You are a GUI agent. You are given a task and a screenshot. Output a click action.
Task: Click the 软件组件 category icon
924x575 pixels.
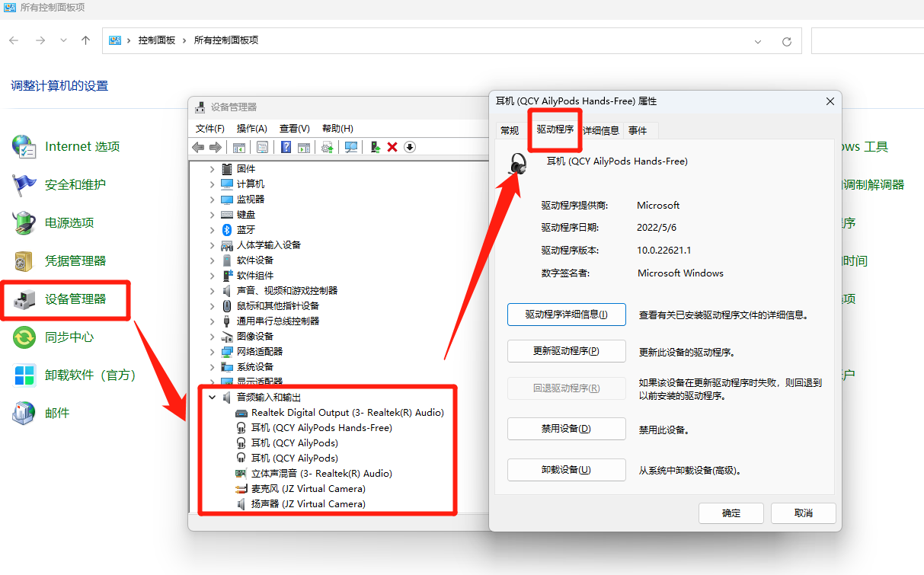coord(227,275)
